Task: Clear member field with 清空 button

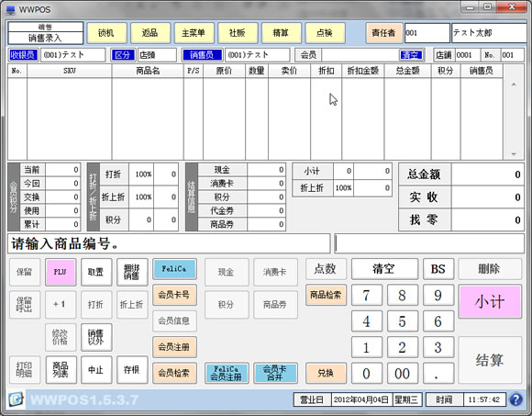Action: [411, 55]
